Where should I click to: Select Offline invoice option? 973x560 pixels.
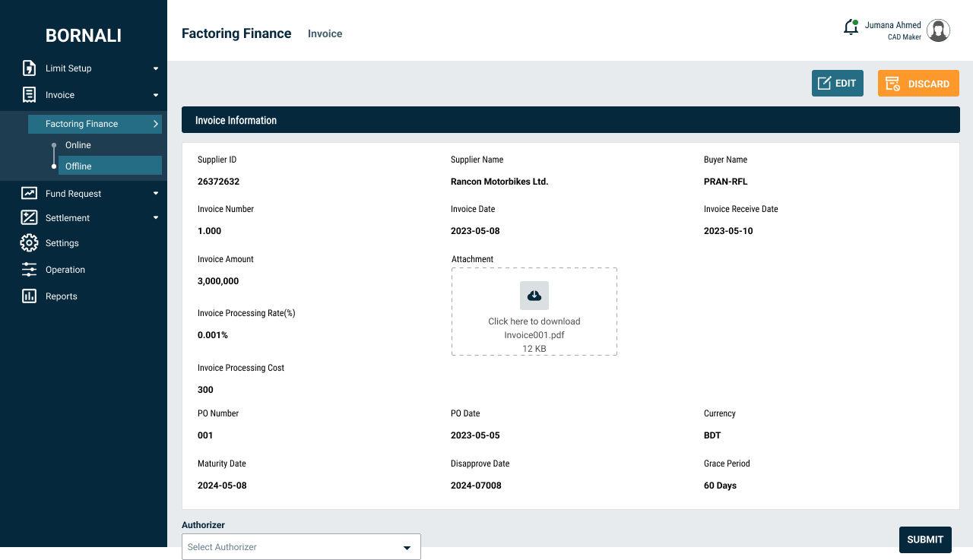tap(110, 166)
